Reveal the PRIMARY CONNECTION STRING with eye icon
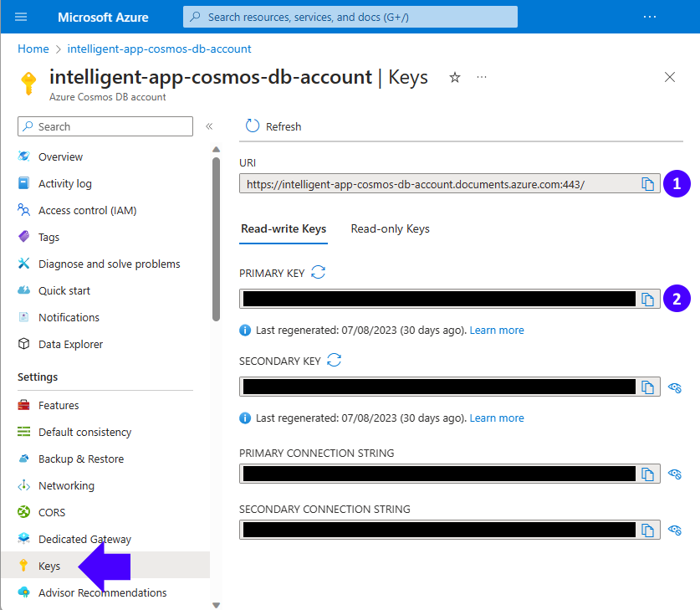Viewport: 700px width, 610px height. (x=675, y=474)
